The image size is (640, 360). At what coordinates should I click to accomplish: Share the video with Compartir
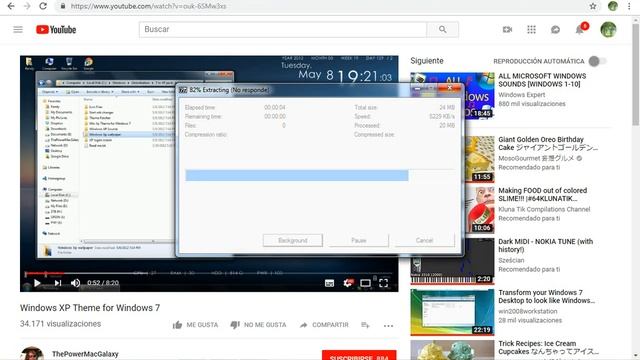click(324, 325)
